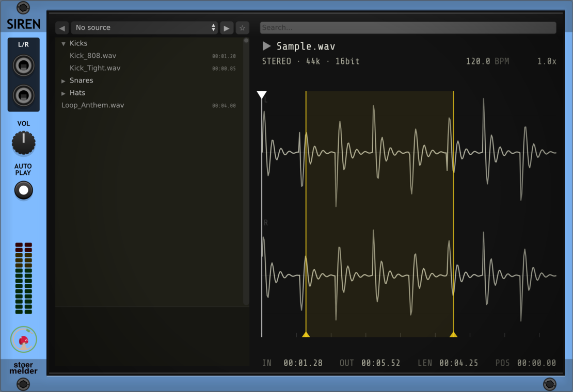Click the STEREO · 44k · 16bit info
The height and width of the screenshot is (392, 573).
point(311,61)
